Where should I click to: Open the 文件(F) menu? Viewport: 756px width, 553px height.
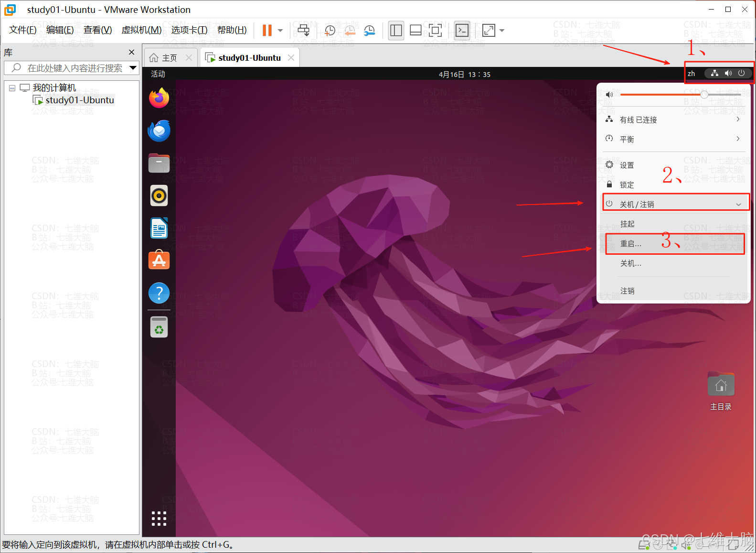pos(23,30)
